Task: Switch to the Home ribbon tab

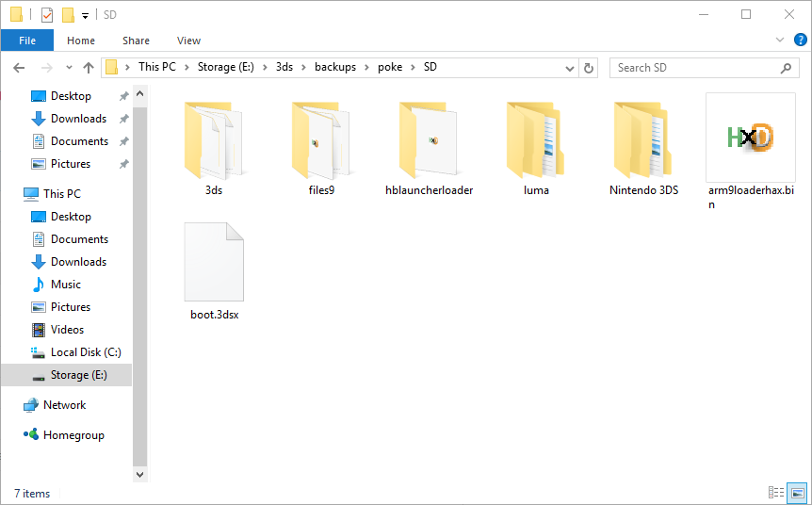Action: (81, 41)
